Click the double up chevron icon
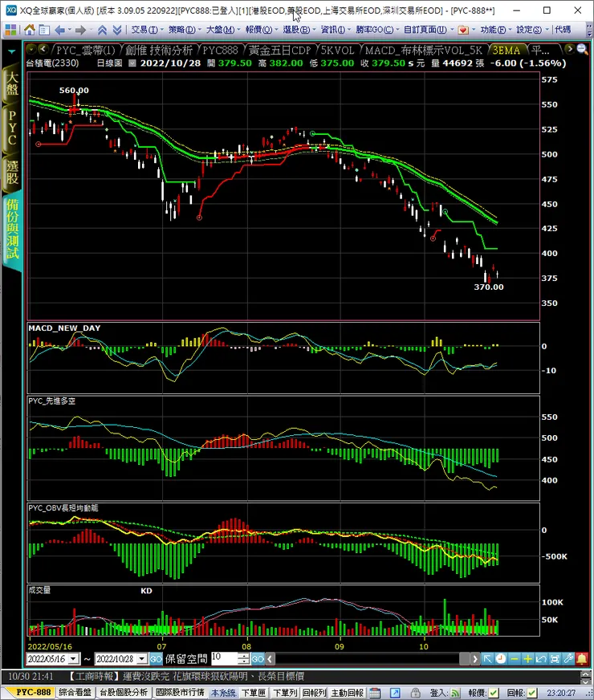 [x=102, y=30]
